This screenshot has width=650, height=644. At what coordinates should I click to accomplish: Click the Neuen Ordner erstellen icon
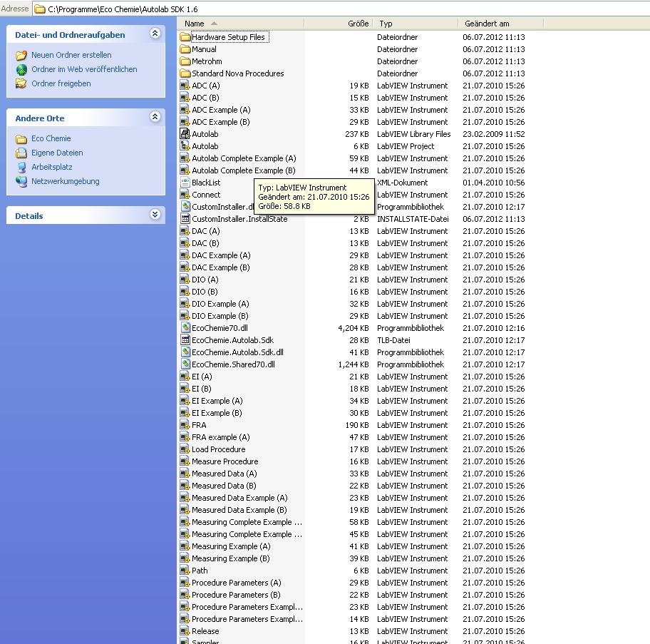pos(21,55)
